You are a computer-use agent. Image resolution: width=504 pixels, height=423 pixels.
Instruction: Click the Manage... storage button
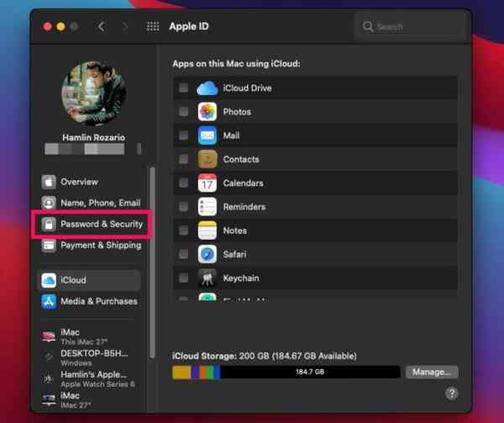point(432,373)
